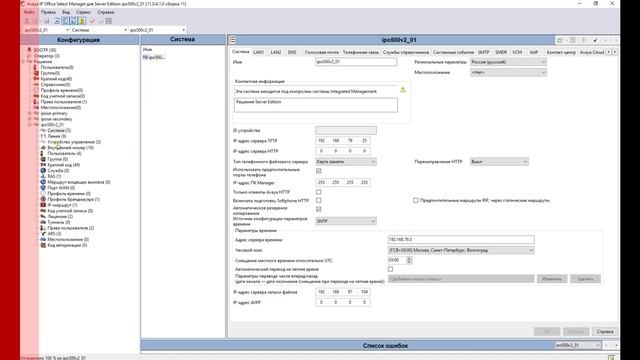The image size is (640, 360).
Task: Open the Файл menu
Action: (x=29, y=12)
